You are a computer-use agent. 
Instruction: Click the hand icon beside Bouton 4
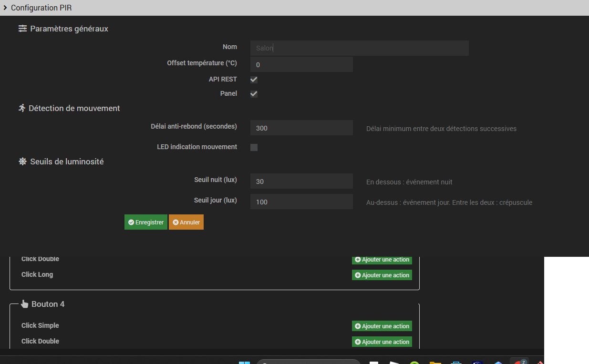pos(24,303)
